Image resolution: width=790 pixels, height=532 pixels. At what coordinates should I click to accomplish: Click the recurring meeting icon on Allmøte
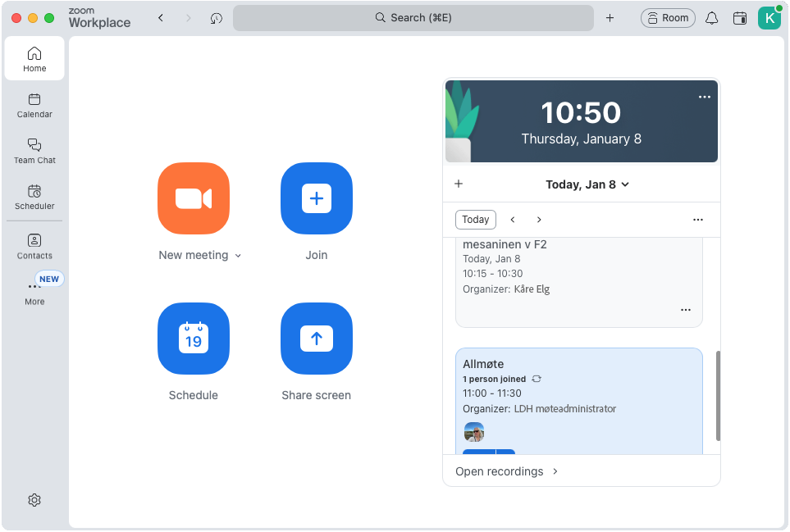pyautogui.click(x=537, y=379)
